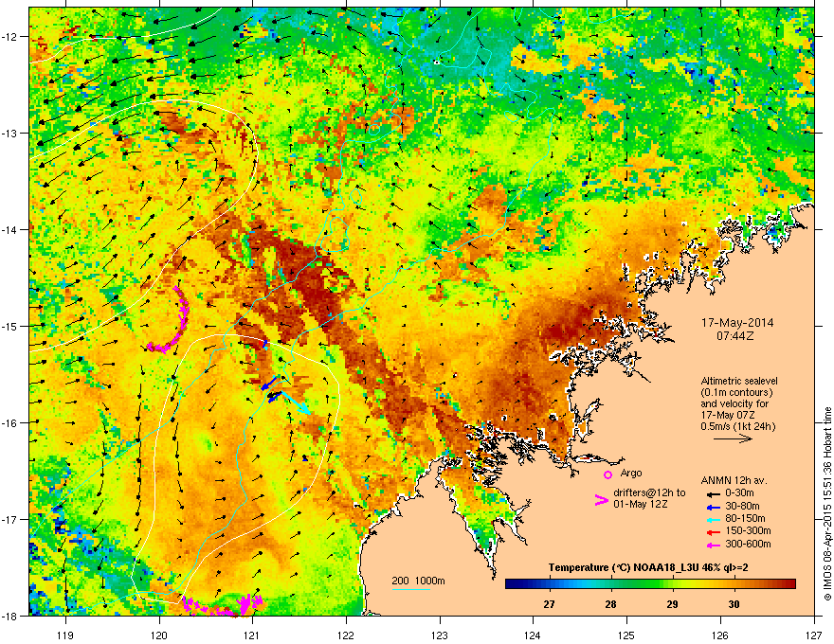Click the large cyan ANMN current arrow on map
This screenshot has width=834, height=644.
(296, 402)
